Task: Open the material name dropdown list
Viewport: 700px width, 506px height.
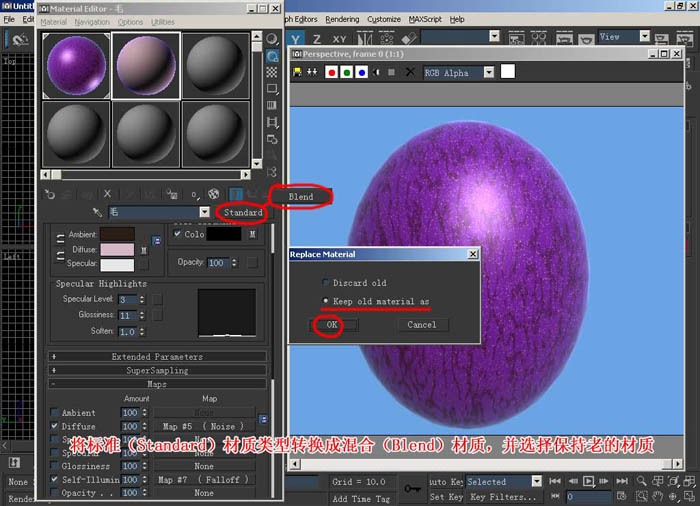Action: point(204,212)
